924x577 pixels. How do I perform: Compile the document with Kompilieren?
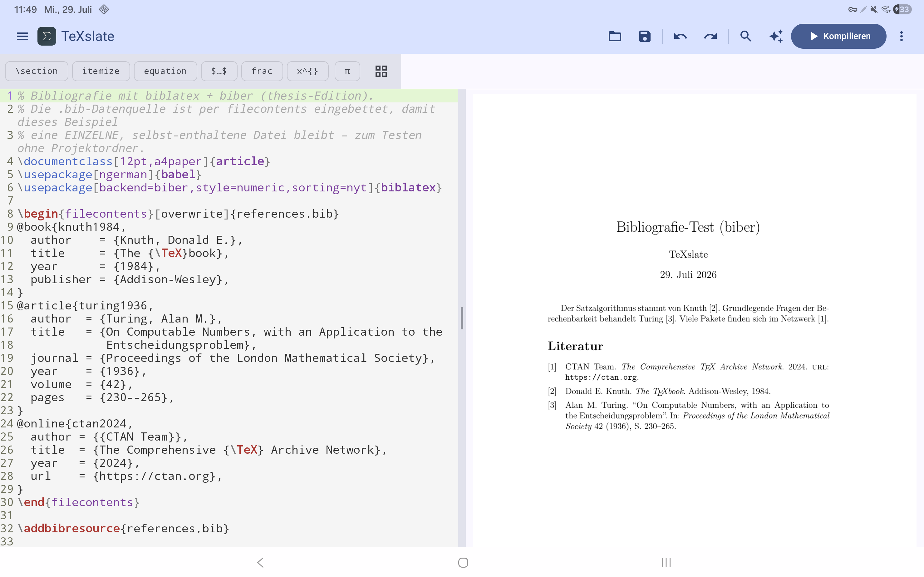coord(838,36)
